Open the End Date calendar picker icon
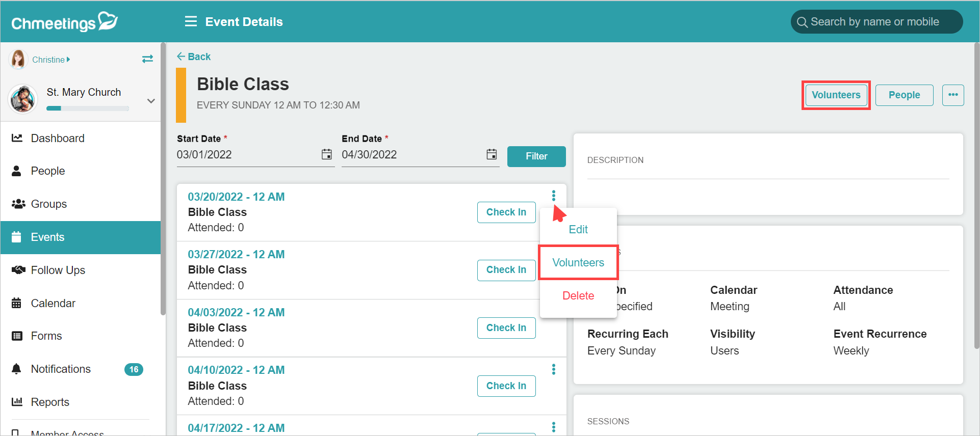This screenshot has width=980, height=436. (x=492, y=154)
